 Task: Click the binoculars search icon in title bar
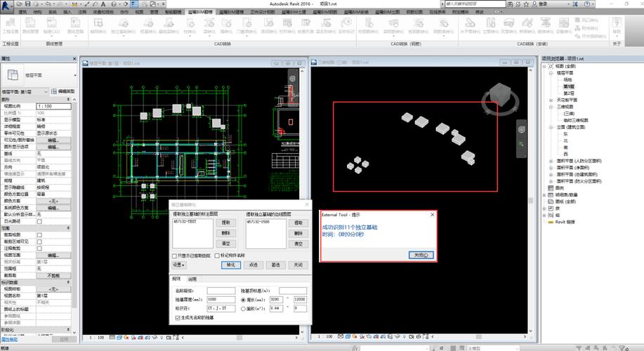coord(510,4)
